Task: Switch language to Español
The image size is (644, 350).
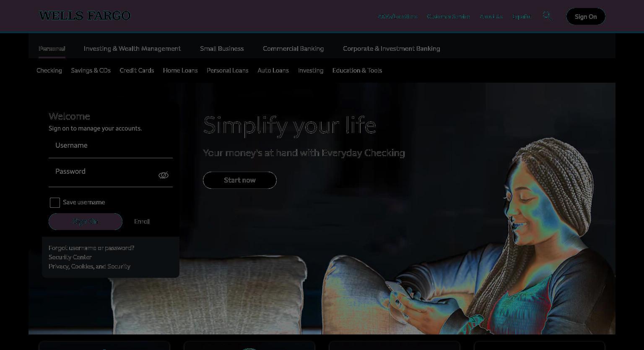Action: [x=522, y=16]
